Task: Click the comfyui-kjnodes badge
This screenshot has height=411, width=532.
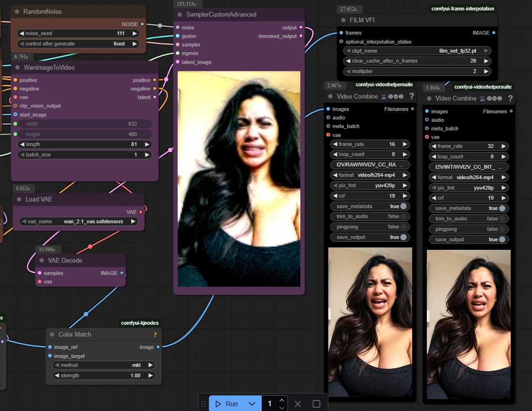Action: (140, 323)
